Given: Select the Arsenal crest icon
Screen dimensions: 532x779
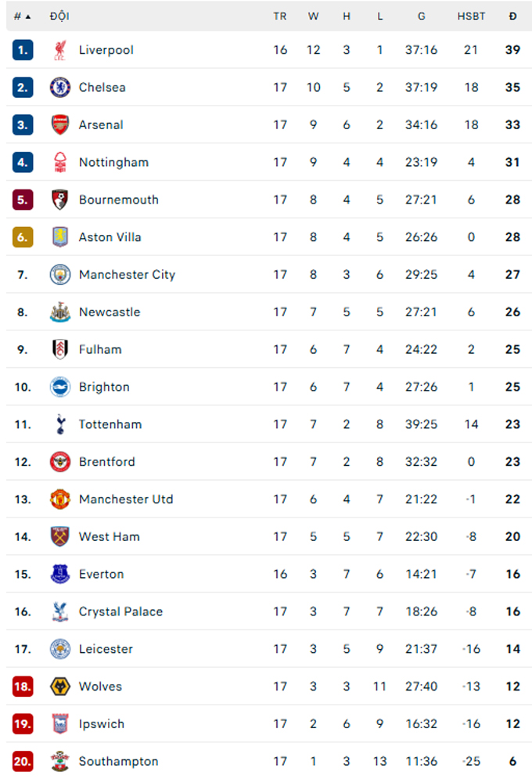Looking at the screenshot, I should (x=60, y=124).
